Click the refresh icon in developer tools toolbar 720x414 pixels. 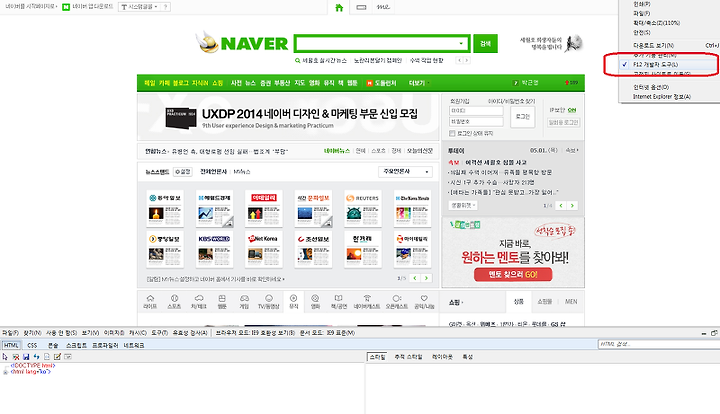tap(36, 357)
